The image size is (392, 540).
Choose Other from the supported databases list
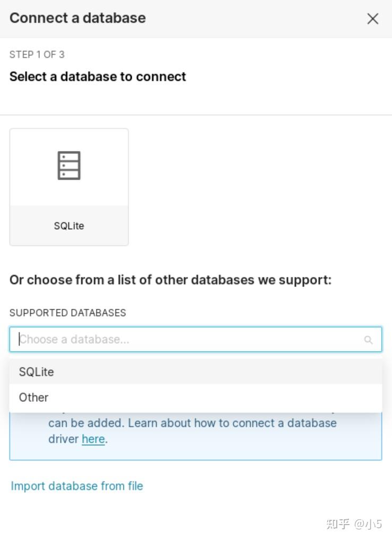[x=33, y=397]
